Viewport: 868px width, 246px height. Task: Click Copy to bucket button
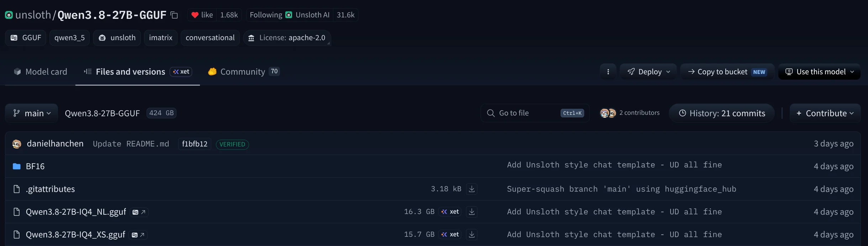727,72
